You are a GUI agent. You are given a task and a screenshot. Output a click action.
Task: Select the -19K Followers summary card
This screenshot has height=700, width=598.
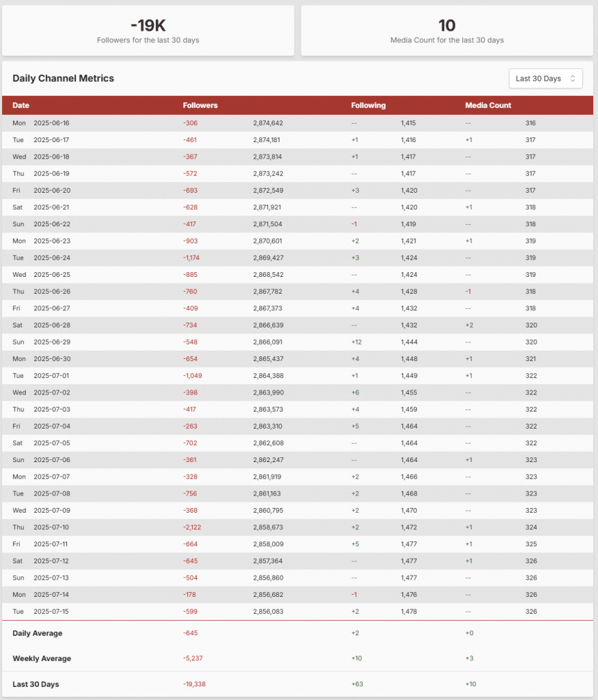[148, 31]
